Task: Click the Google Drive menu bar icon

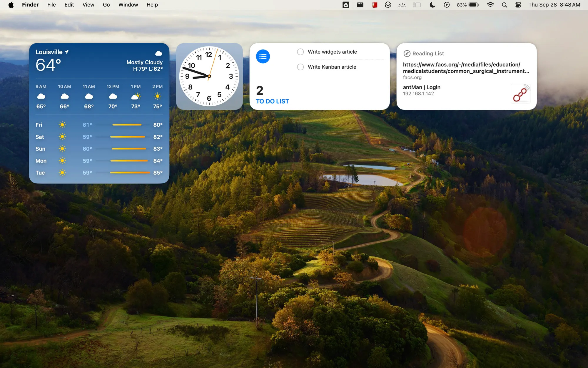Action: pos(346,5)
